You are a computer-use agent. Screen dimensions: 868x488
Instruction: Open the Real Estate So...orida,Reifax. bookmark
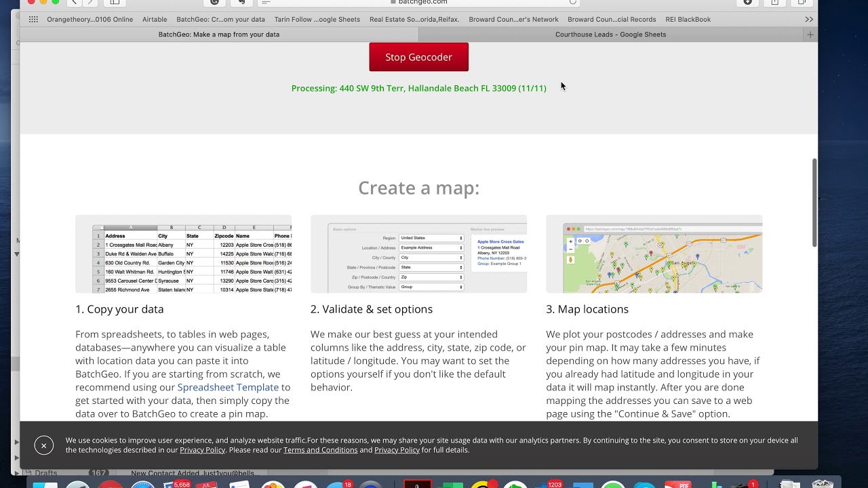coord(414,20)
